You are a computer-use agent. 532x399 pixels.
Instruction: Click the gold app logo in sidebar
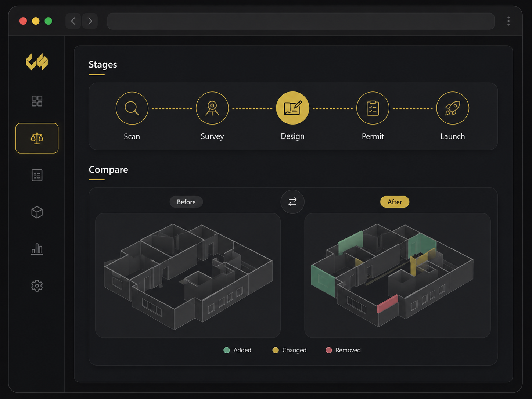pyautogui.click(x=37, y=62)
